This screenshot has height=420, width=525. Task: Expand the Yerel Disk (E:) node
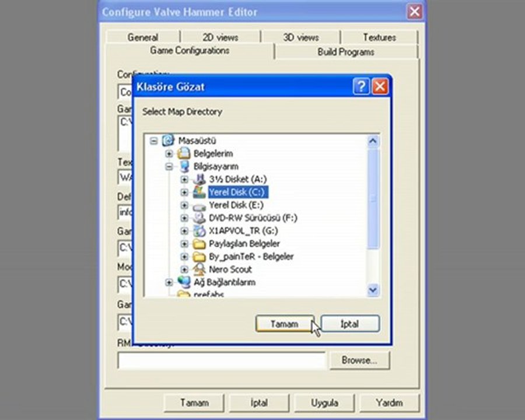pos(184,205)
